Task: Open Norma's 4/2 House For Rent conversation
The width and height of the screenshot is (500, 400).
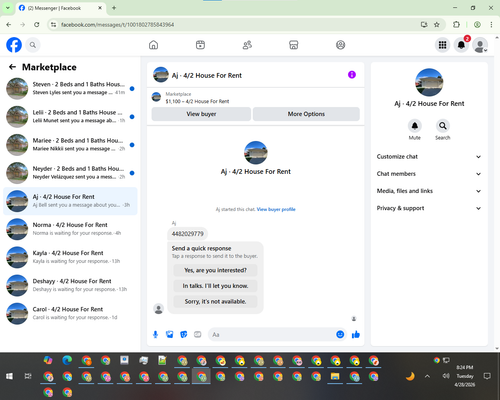Action: click(x=70, y=229)
